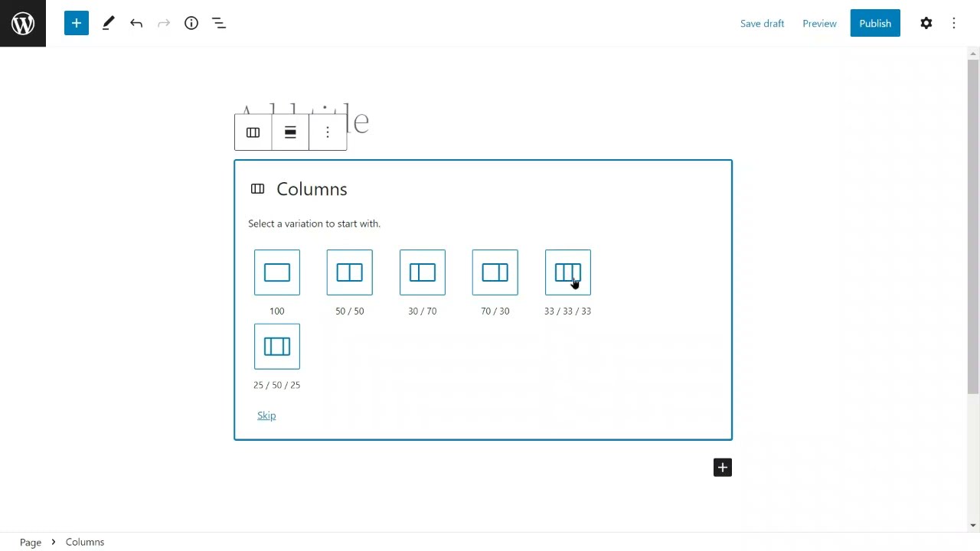This screenshot has height=551, width=980.
Task: Click the Columns block type icon in toolbar
Action: pos(253,132)
